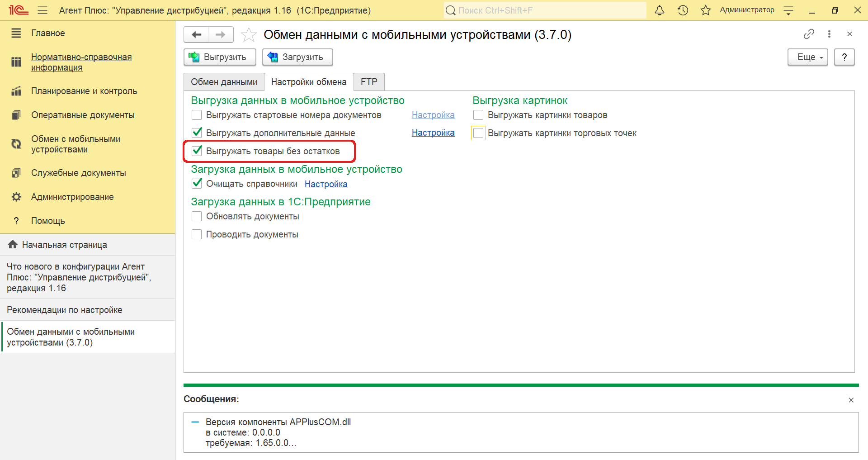Click Помощь question mark icon
Viewport: 868px width, 460px height.
pyautogui.click(x=16, y=221)
